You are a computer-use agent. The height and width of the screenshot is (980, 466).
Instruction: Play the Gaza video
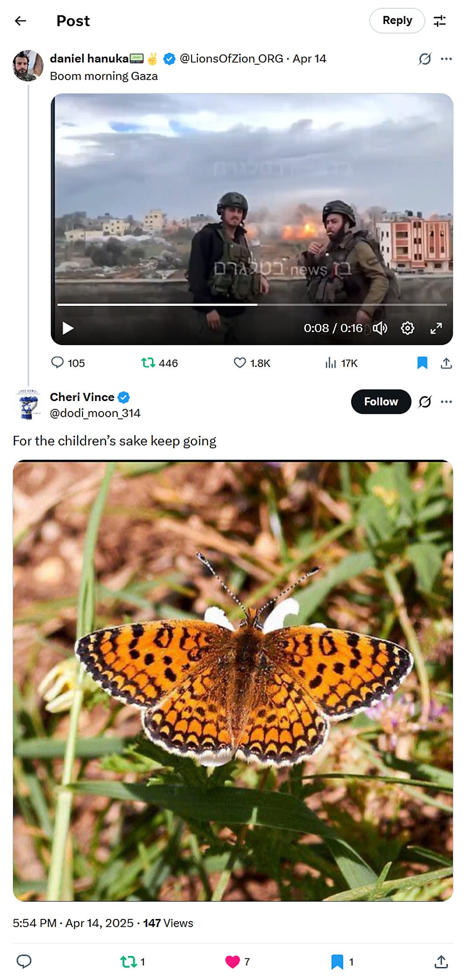(68, 328)
